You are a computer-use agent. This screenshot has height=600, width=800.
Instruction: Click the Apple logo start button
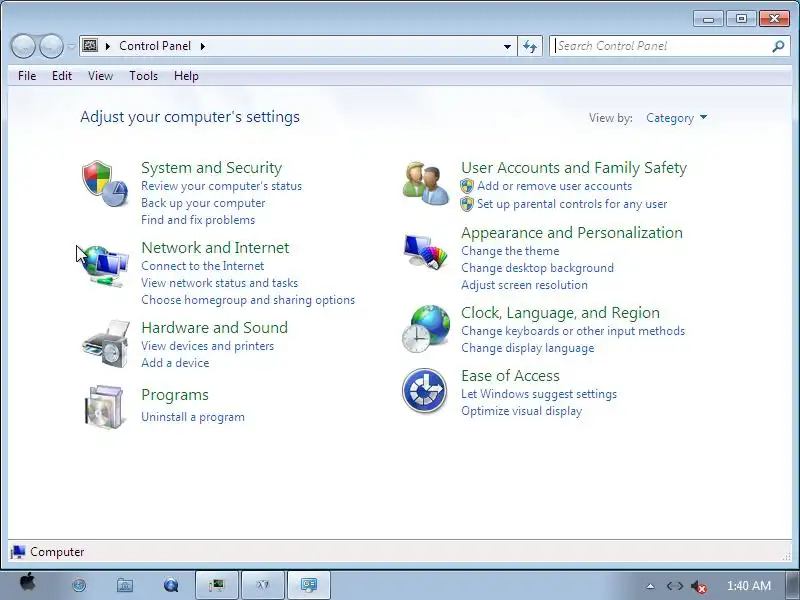click(28, 583)
